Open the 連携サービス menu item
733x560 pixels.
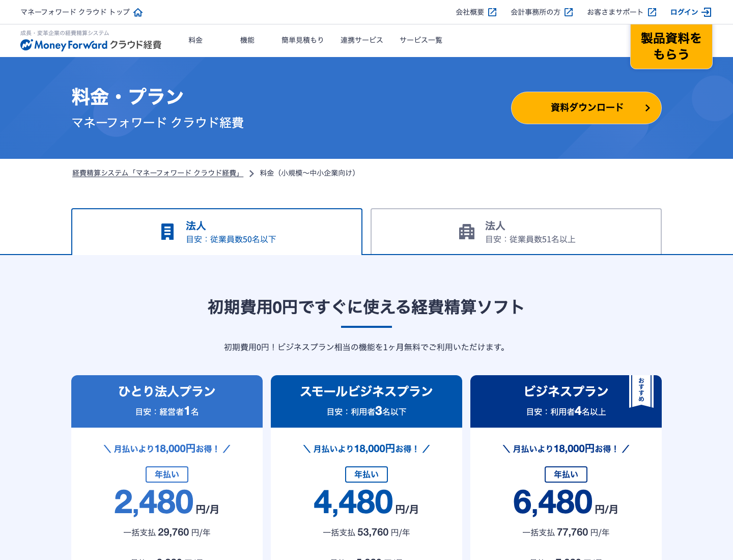(362, 40)
